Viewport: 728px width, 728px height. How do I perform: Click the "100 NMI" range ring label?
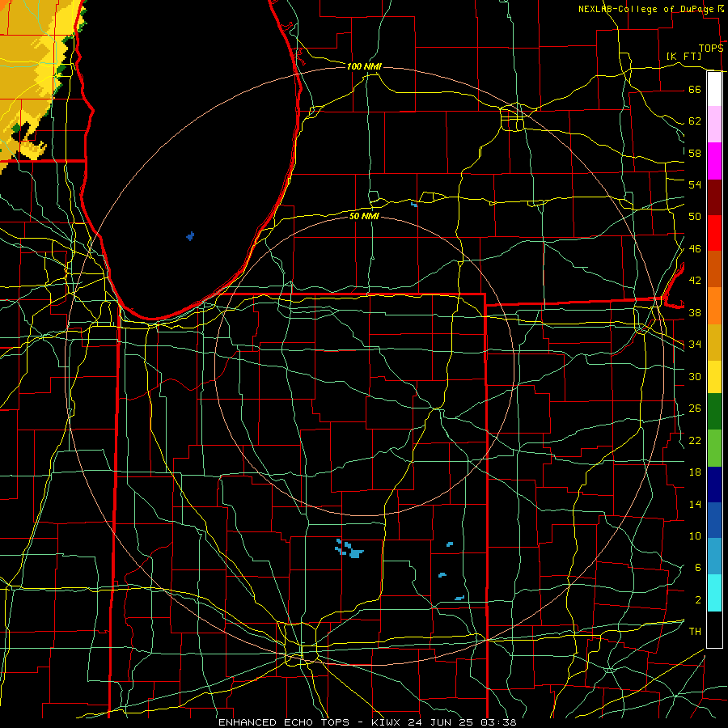[x=364, y=66]
